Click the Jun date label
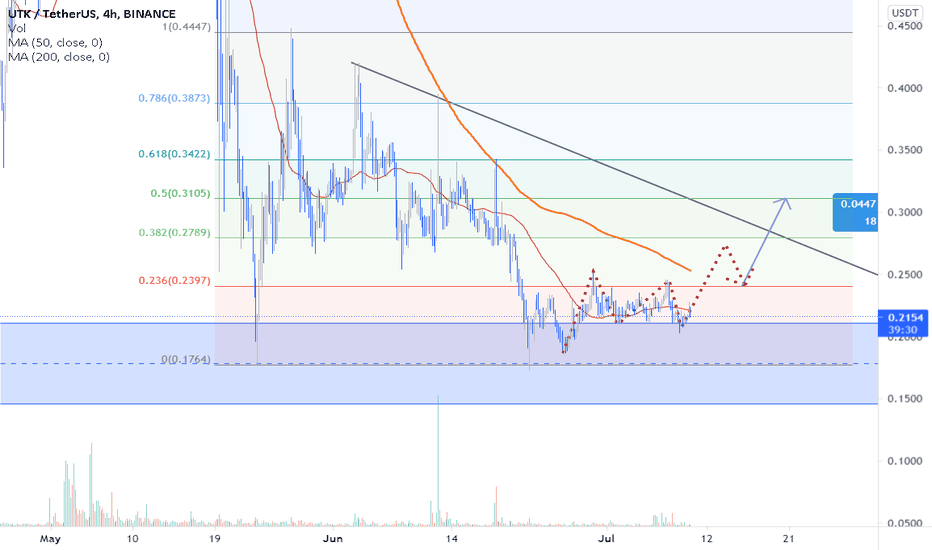Viewport: 932px width, 550px height. pos(333,539)
